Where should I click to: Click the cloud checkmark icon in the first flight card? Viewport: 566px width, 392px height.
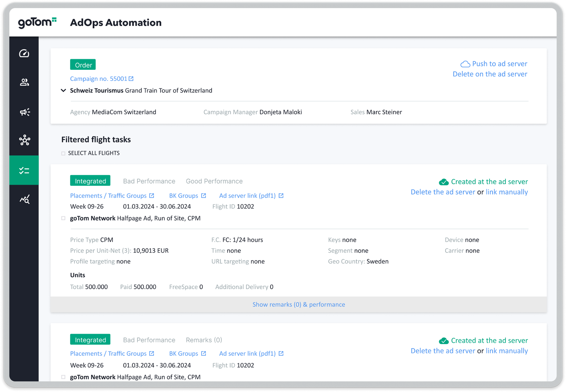(x=444, y=182)
